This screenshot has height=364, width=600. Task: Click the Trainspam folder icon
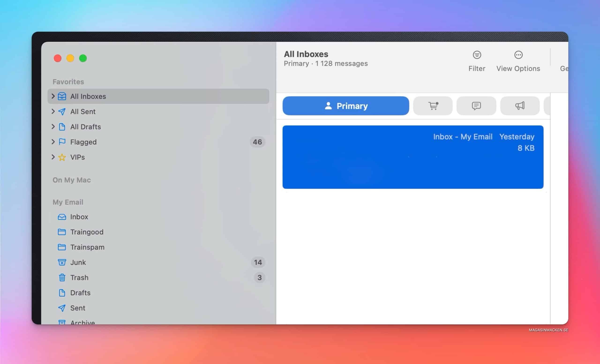62,247
